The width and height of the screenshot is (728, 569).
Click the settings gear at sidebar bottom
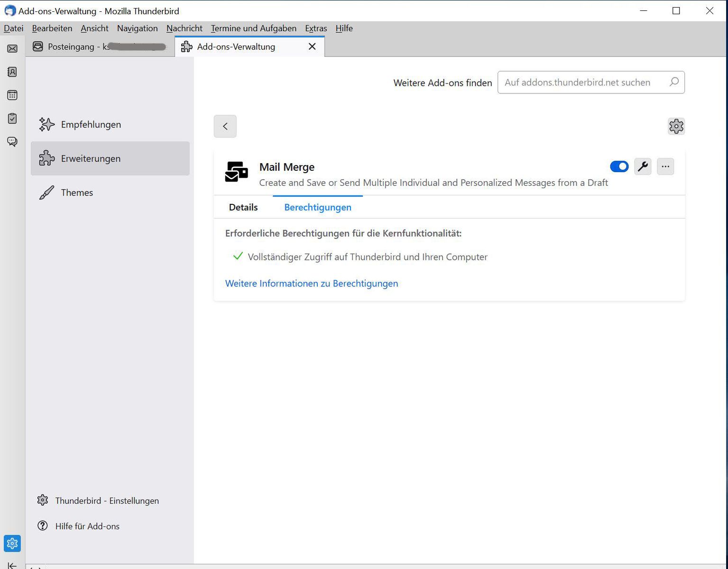tap(12, 543)
